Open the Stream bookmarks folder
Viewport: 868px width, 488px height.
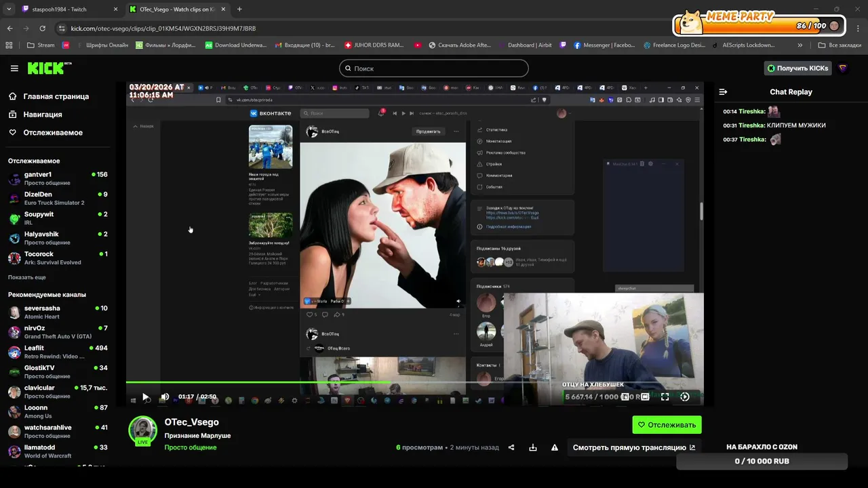41,45
